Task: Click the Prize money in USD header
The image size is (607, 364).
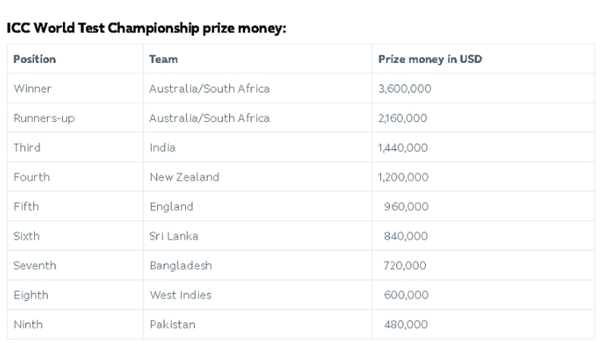Action: (429, 59)
